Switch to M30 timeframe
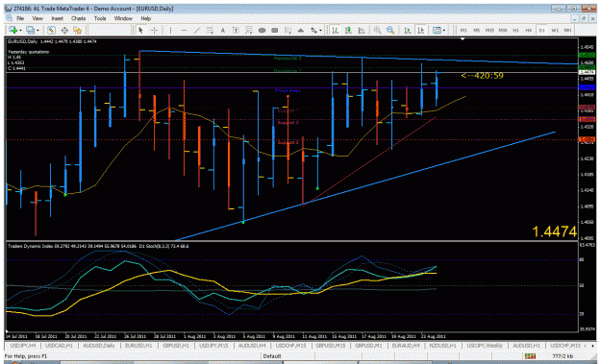Viewport: 601px width, 364px height. pyautogui.click(x=503, y=30)
